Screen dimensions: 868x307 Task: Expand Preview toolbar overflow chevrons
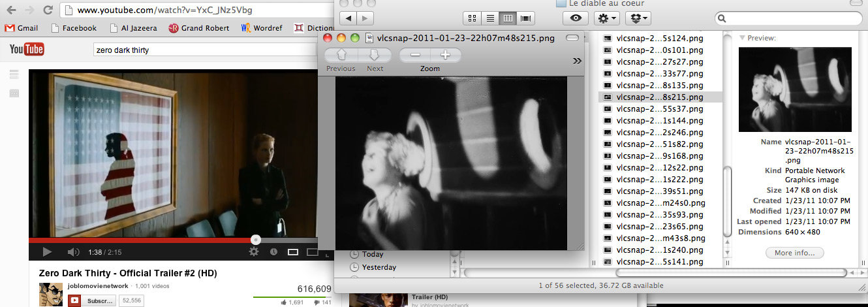pos(577,61)
